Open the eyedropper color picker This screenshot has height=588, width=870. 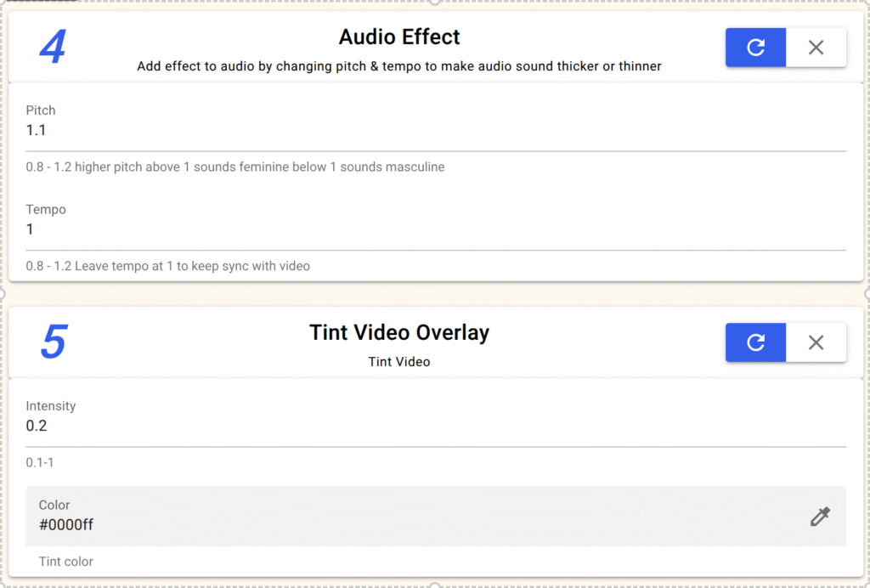click(820, 517)
